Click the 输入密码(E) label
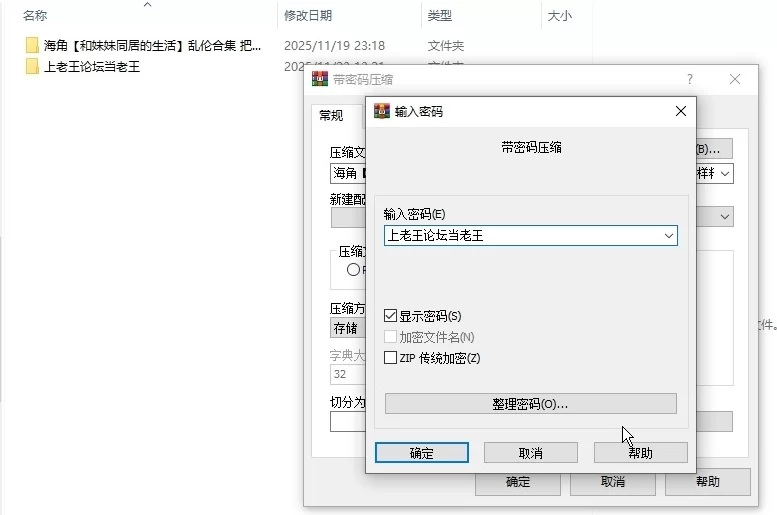Image resolution: width=777 pixels, height=515 pixels. [414, 214]
